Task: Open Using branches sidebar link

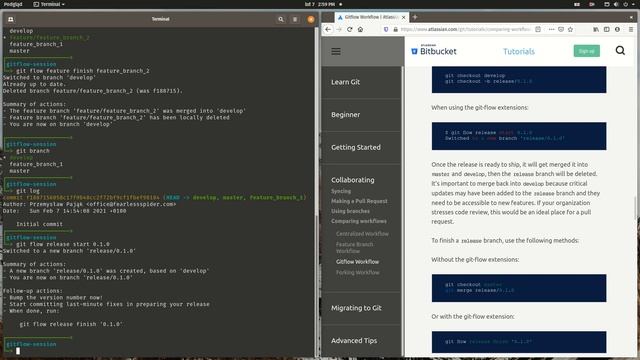Action: [x=350, y=211]
